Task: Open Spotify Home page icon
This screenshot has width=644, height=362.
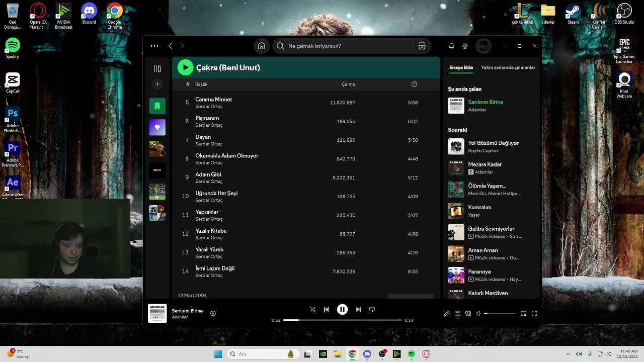Action: click(x=262, y=46)
